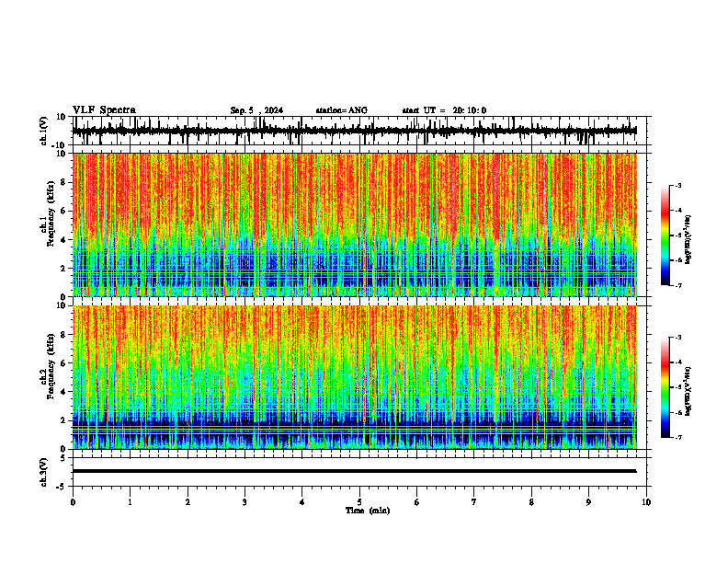Click the ch.1 color bar log(PSD) unit label
The width and height of the screenshot is (728, 563).
[689, 239]
